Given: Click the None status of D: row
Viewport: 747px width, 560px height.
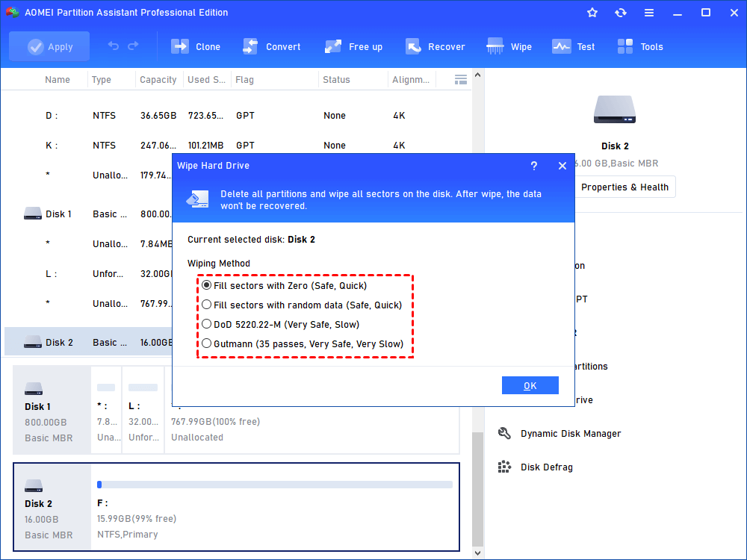Looking at the screenshot, I should coord(335,116).
